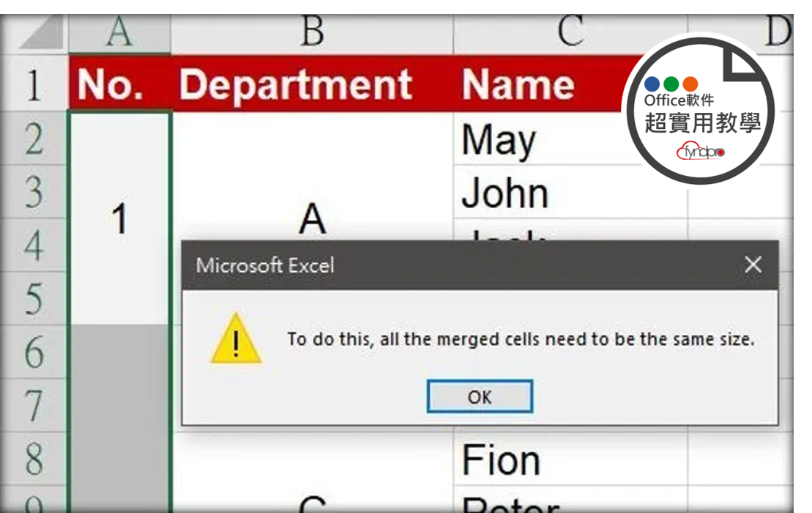
Task: Select column B header
Action: [x=312, y=33]
